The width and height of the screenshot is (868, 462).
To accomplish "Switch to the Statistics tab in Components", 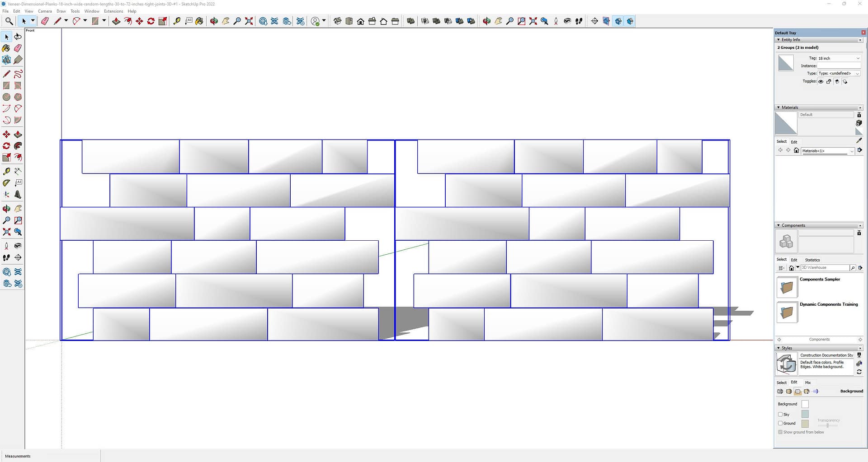I will coord(812,260).
